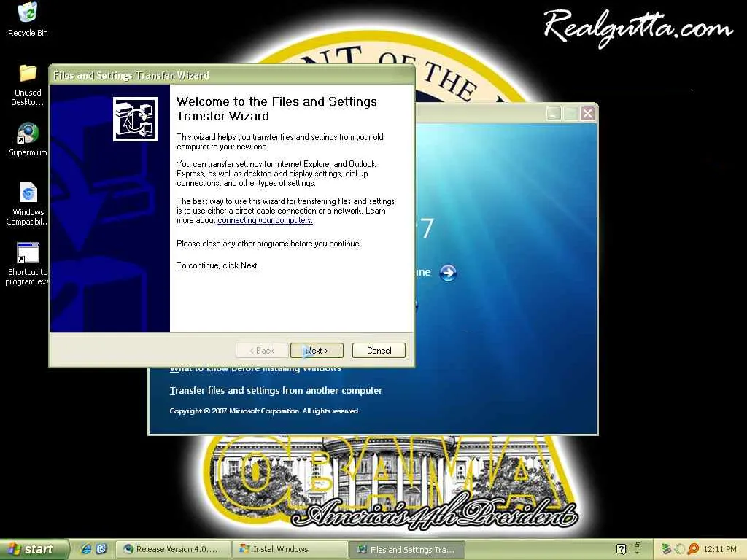The image size is (747, 560).
Task: Click the 12:11 PM clock
Action: point(720,549)
